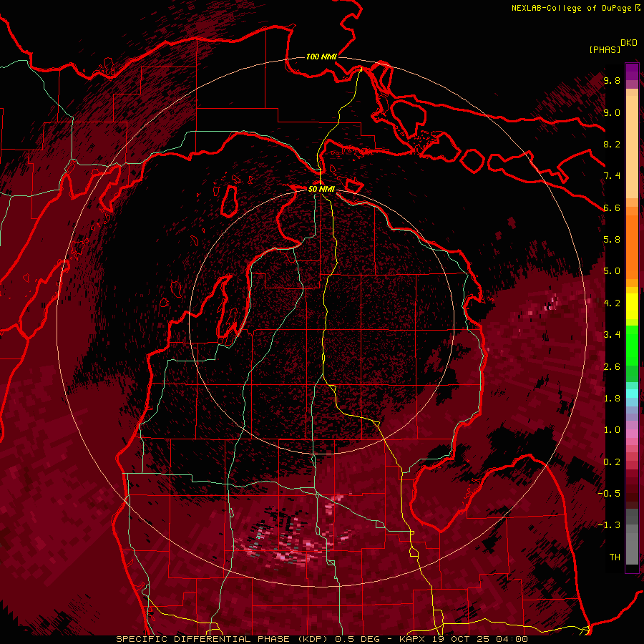
Task: Click the 5.0 legend value
Action: 612,271
